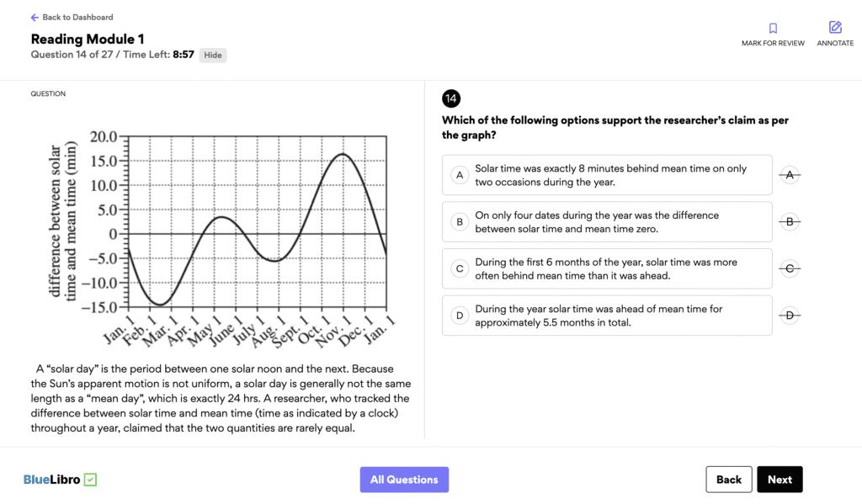Cross out option C strikethrough icon
This screenshot has height=504, width=862.
790,268
